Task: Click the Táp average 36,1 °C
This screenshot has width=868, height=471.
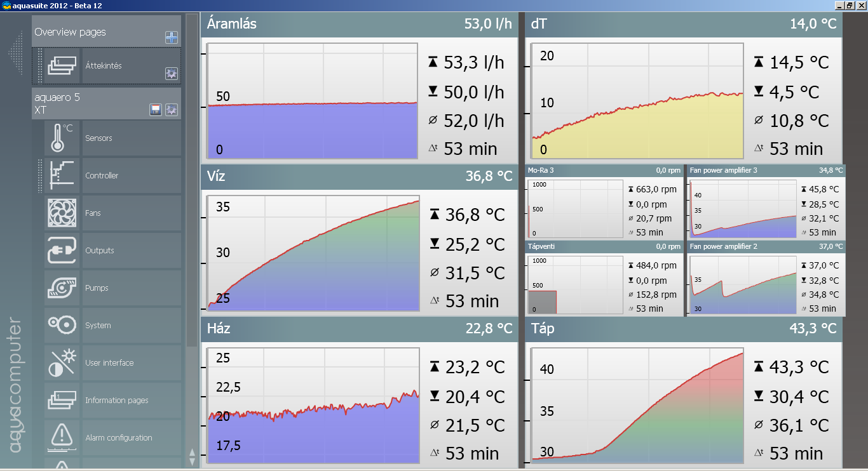Action: (x=799, y=425)
